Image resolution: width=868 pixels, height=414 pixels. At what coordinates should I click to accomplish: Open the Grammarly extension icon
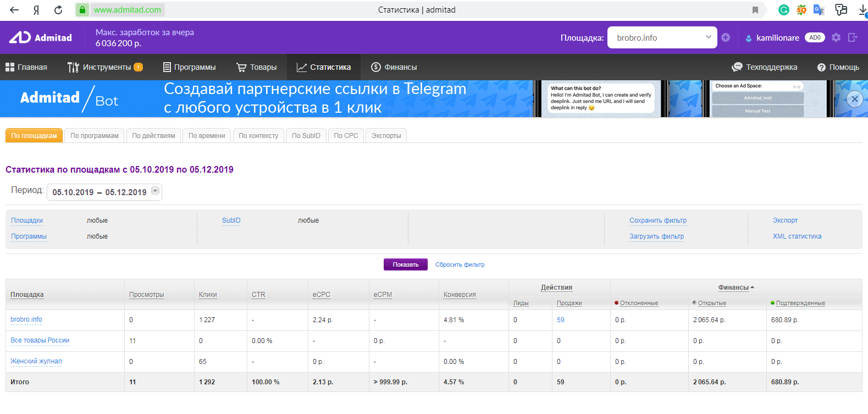pyautogui.click(x=784, y=9)
